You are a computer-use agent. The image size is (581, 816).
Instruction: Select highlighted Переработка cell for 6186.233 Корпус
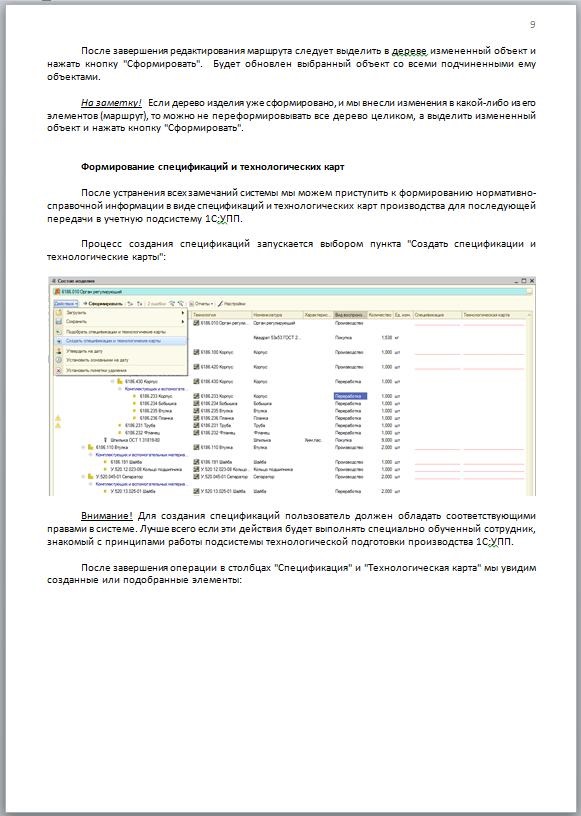click(350, 396)
